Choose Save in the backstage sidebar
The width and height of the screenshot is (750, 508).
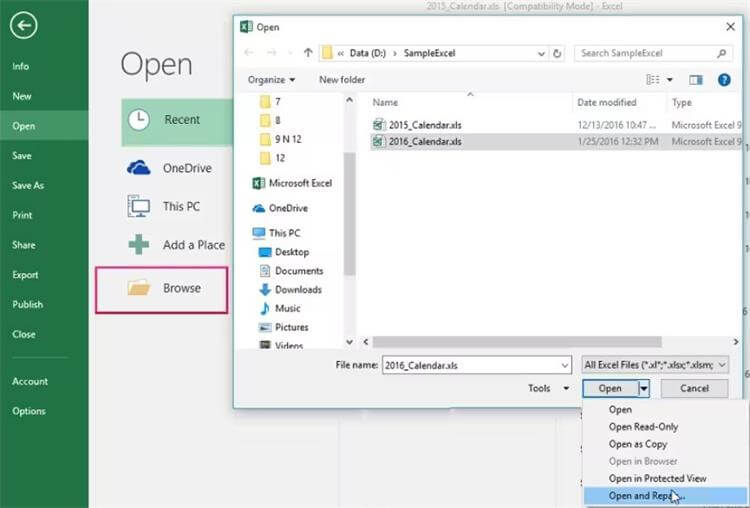22,155
